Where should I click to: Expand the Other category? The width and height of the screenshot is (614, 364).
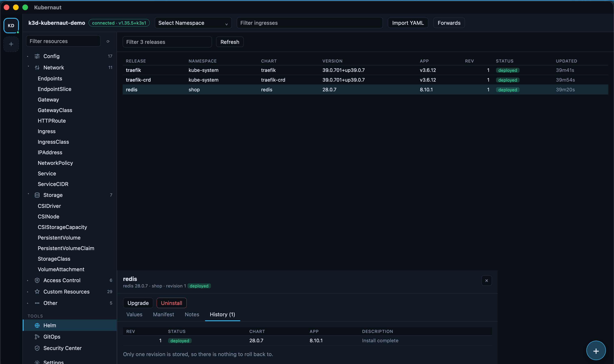point(28,303)
